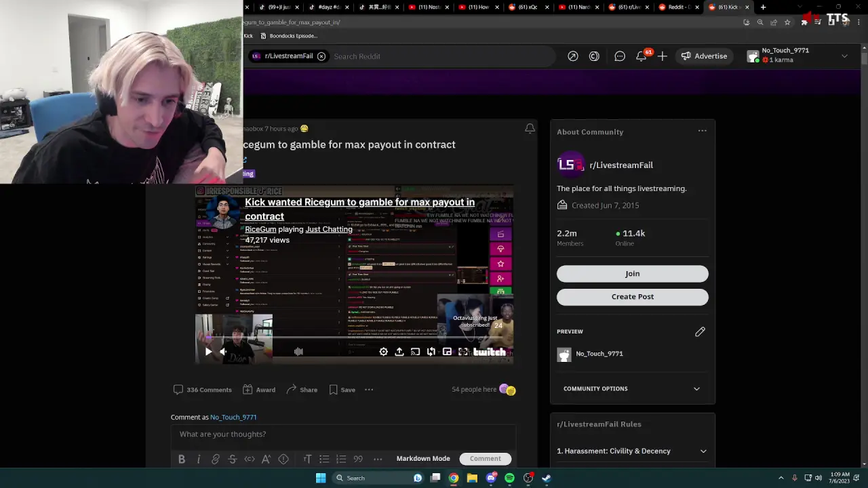
Task: Open No_Touch_9771 profile link
Action: pyautogui.click(x=233, y=417)
